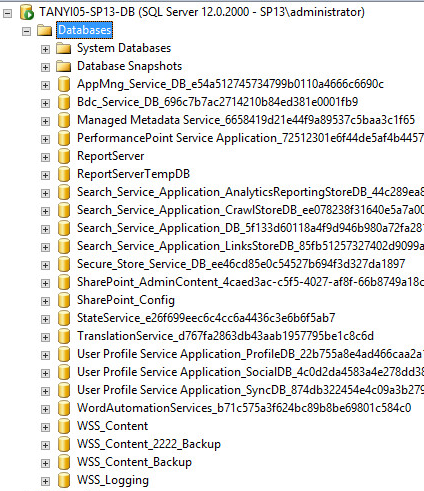Expand the WSS_Content_Backup database node
This screenshot has width=424, height=491.
tap(45, 463)
